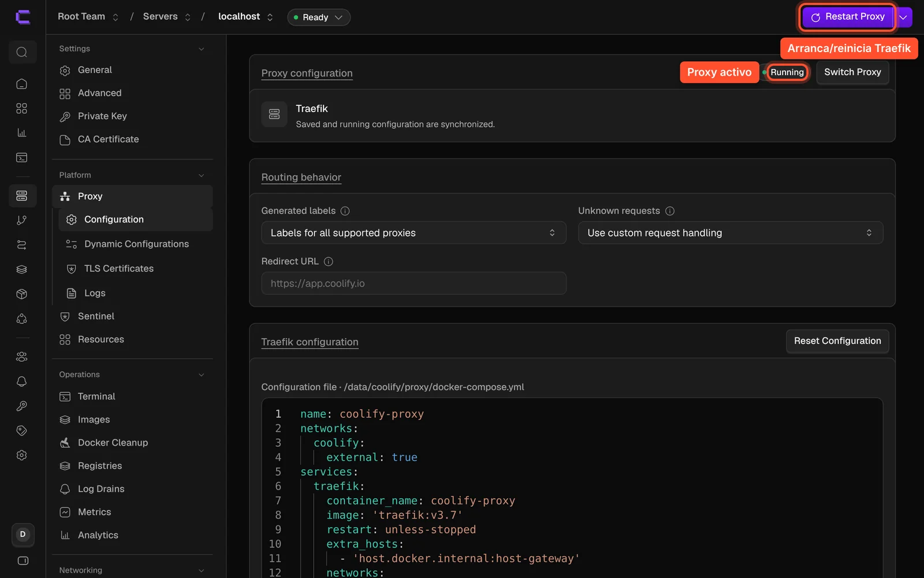This screenshot has height=578, width=924.
Task: Open the Ready status dropdown
Action: [319, 17]
